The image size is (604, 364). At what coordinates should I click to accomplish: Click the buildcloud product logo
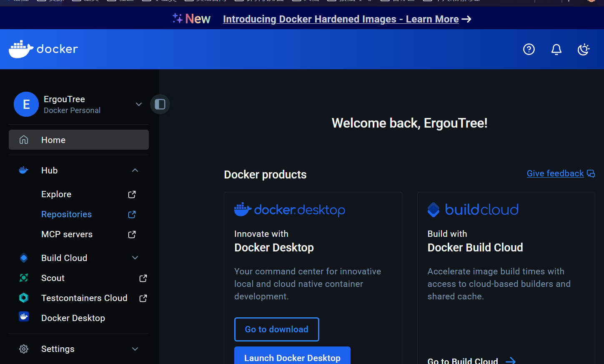[473, 209]
